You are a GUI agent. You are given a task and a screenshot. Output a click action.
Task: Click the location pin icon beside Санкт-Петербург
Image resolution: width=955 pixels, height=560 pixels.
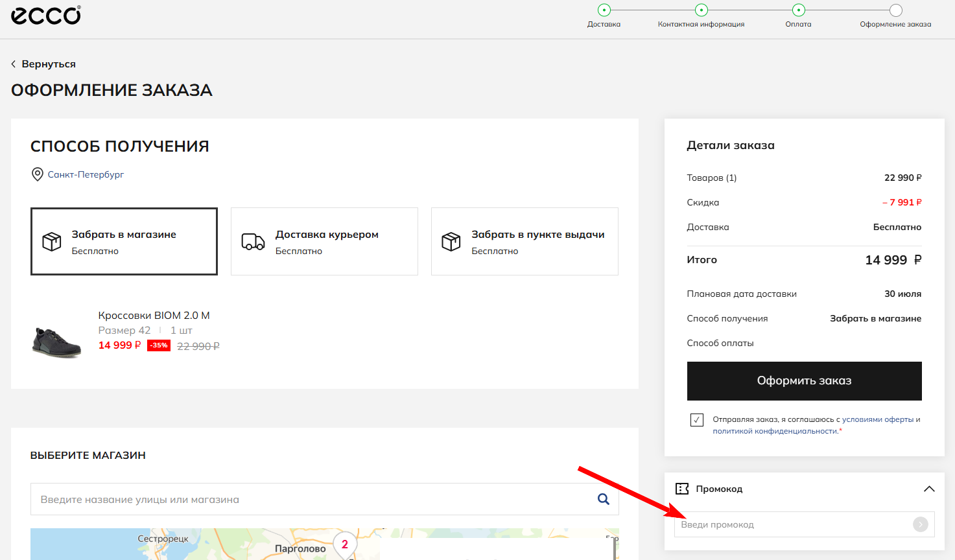[x=37, y=174]
